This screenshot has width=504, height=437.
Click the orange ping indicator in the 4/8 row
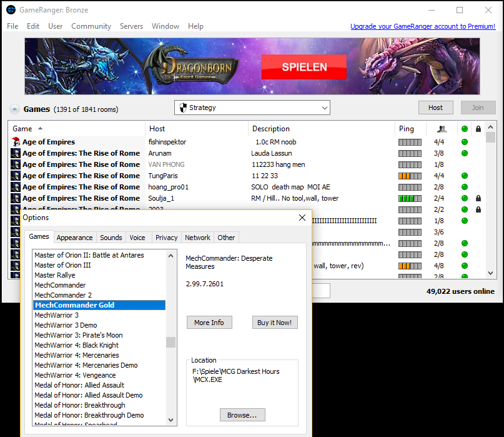410,266
